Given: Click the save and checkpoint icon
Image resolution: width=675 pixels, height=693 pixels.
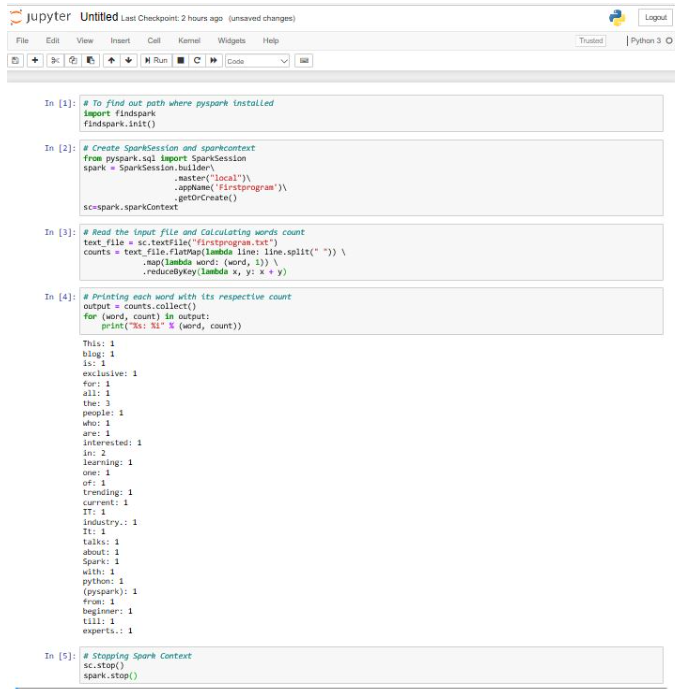Looking at the screenshot, I should pos(15,61).
